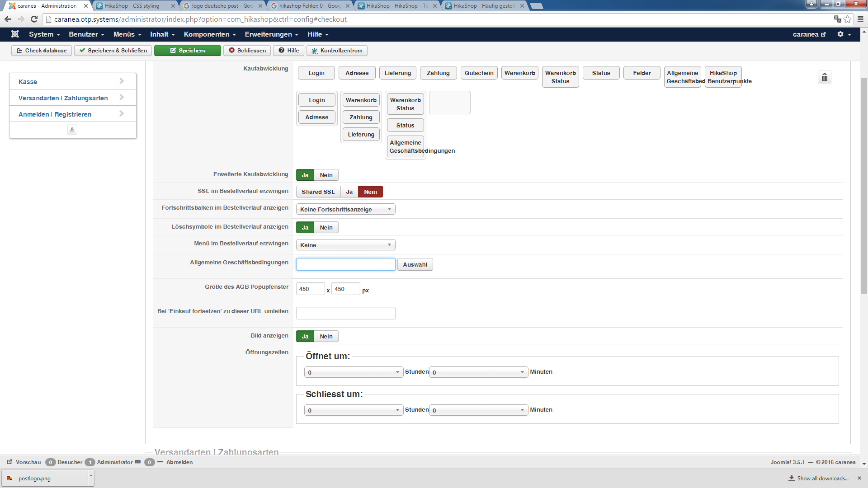The height and width of the screenshot is (488, 868).
Task: Click sidebar collapse arrow icon
Action: click(72, 130)
